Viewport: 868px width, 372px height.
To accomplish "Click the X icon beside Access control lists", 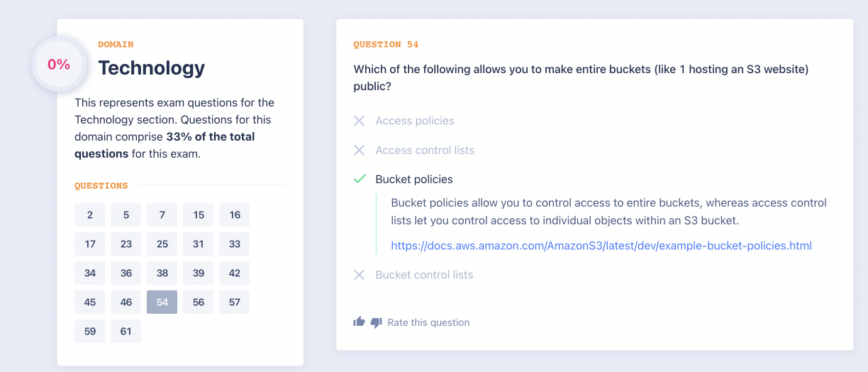I will pos(360,150).
